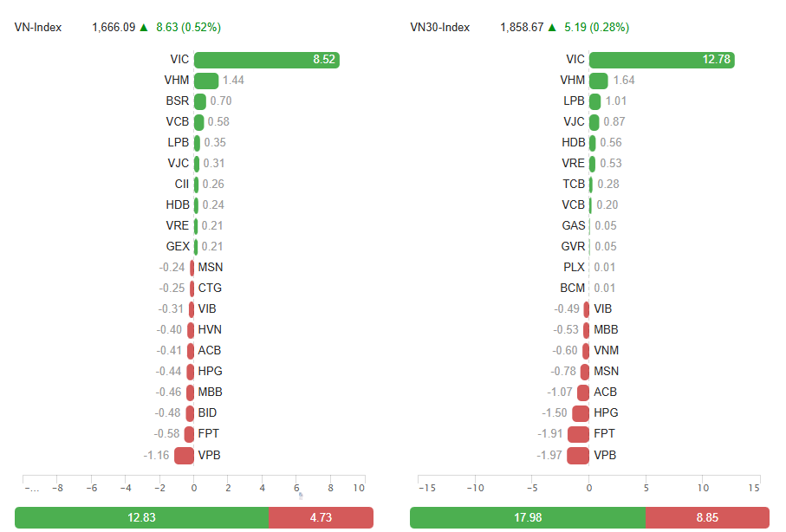This screenshot has height=532, width=786.
Task: Click the green 17.98 gainers segment
Action: (x=527, y=518)
